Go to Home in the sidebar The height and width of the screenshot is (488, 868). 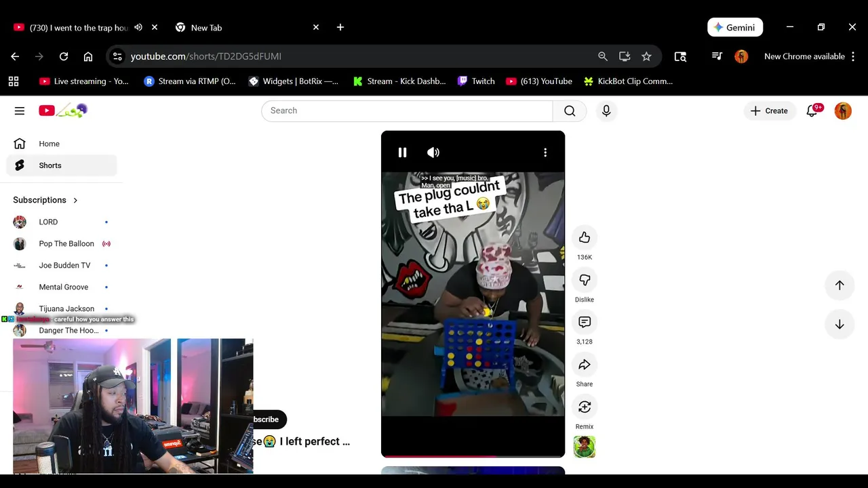62,144
